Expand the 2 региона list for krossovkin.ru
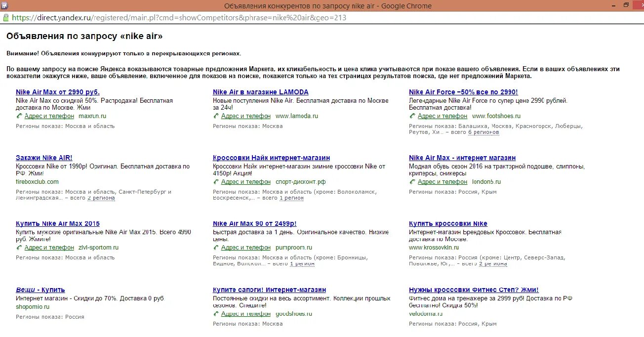This screenshot has width=644, height=337. [x=493, y=264]
